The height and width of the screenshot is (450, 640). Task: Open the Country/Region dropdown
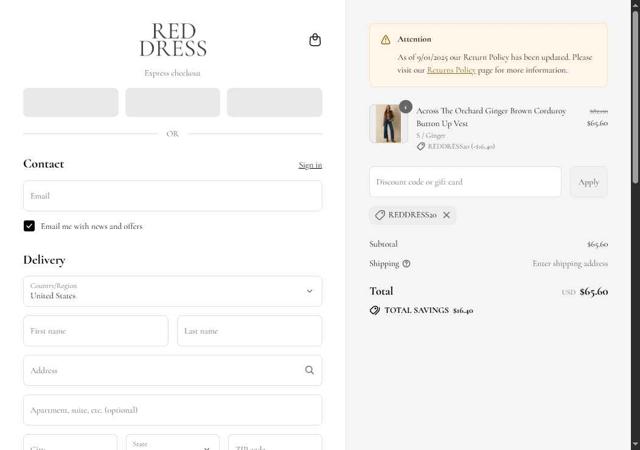[172, 291]
